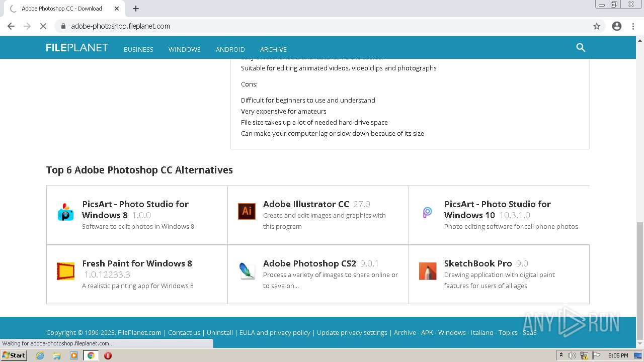This screenshot has height=362, width=644.
Task: Bookmark this page with the star icon
Action: click(597, 26)
